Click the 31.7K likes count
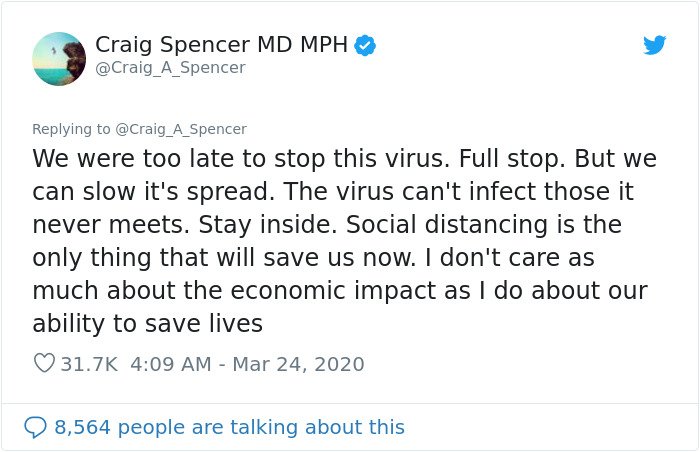This screenshot has width=700, height=452. [x=89, y=364]
